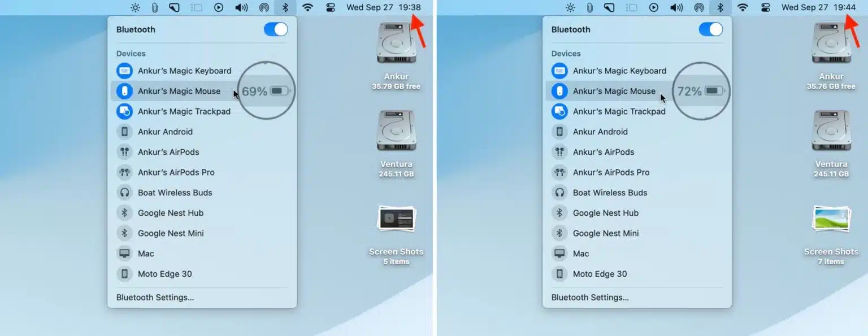Click Mac display icon in 19:44 screenshot

559,254
